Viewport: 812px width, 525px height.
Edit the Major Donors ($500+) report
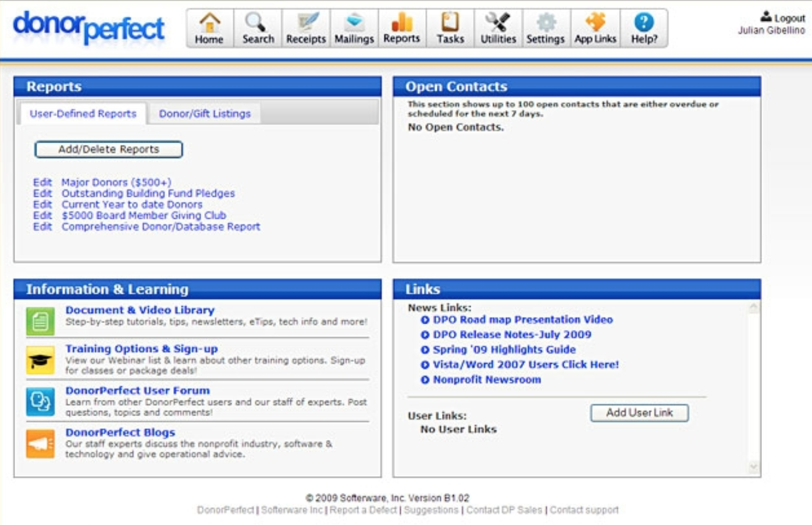[42, 182]
